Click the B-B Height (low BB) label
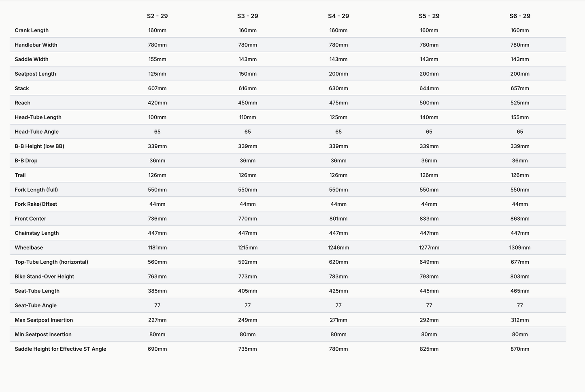 40,146
